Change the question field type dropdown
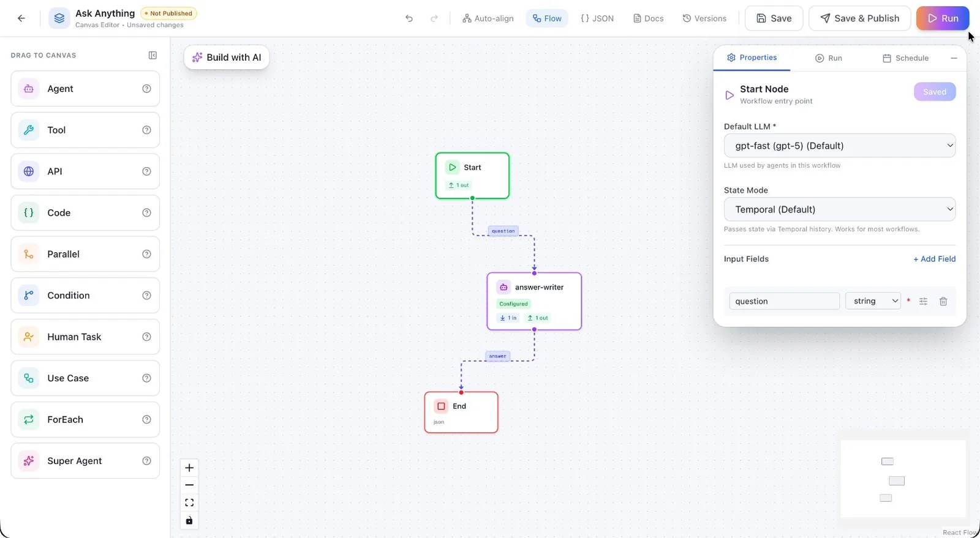 [x=873, y=301]
